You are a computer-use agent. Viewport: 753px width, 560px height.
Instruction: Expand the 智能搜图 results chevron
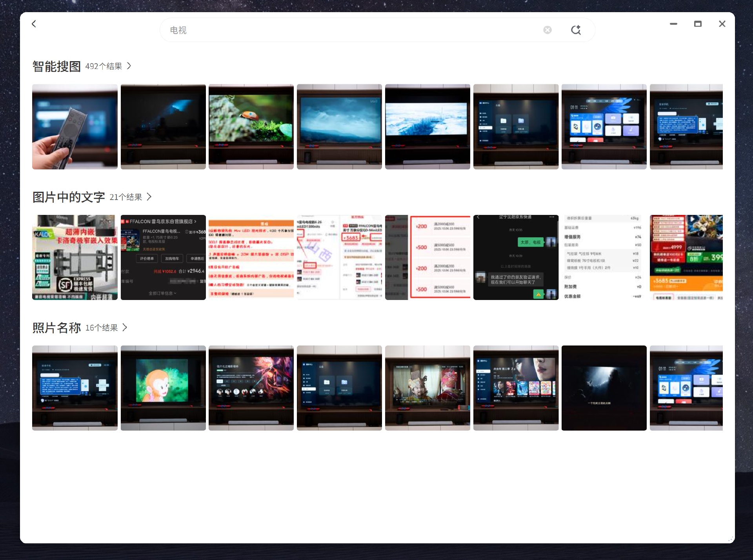(129, 66)
